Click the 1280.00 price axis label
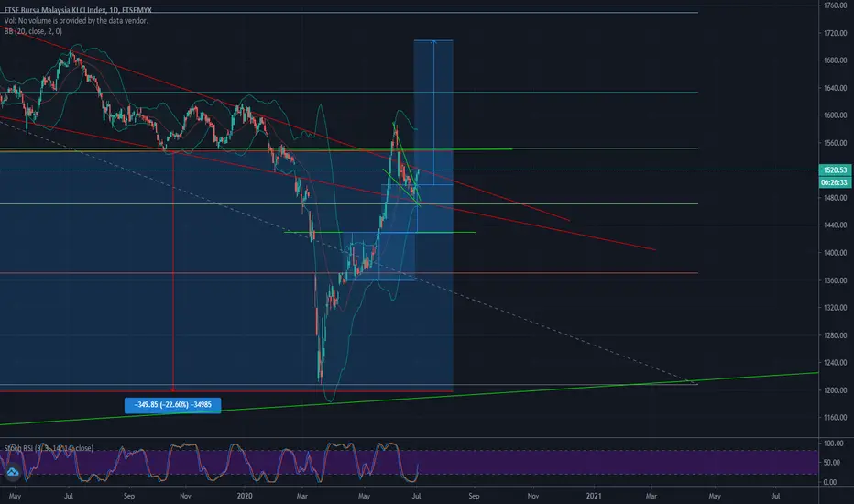Image resolution: width=854 pixels, height=504 pixels. point(836,335)
